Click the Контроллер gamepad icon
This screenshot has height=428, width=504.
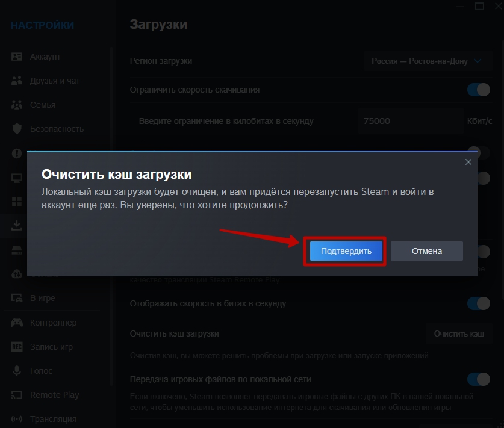click(17, 323)
